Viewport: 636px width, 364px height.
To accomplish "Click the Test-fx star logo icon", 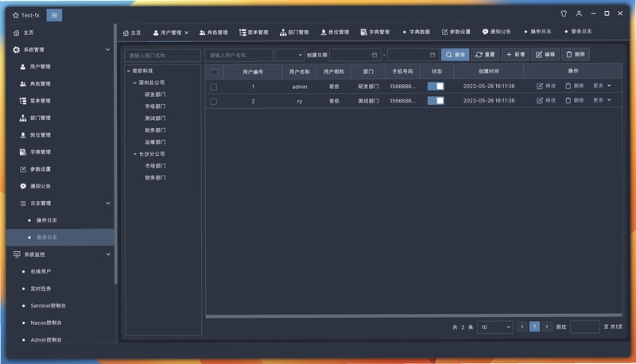I will (x=16, y=15).
